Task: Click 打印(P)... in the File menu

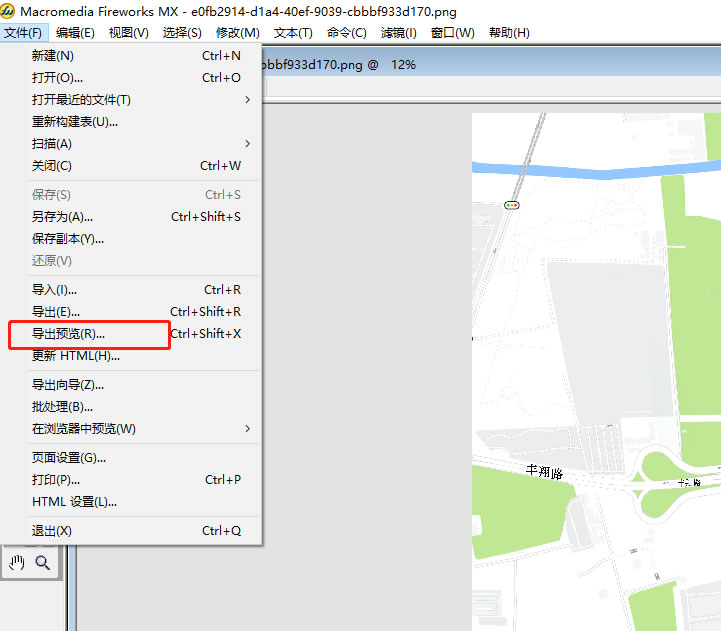Action: (x=56, y=480)
